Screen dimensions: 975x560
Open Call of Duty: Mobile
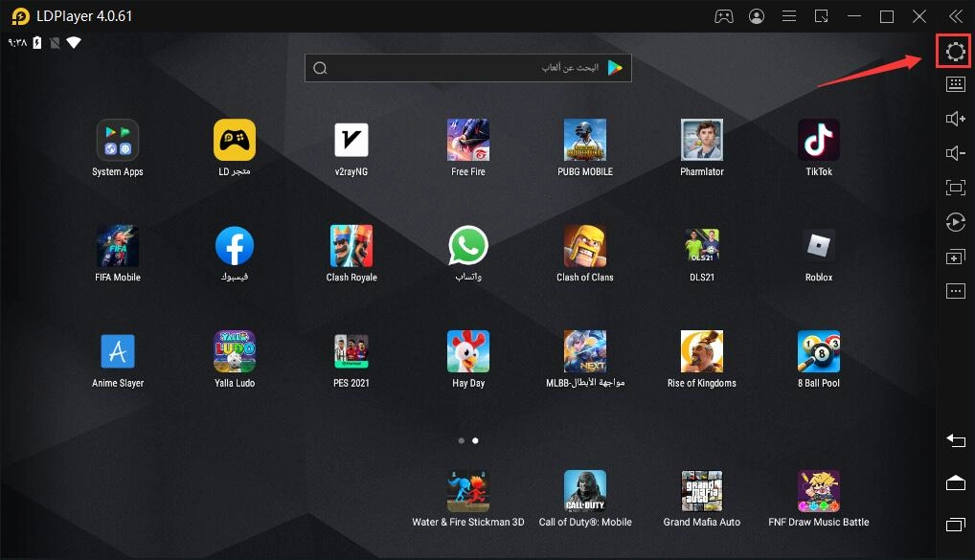click(585, 491)
